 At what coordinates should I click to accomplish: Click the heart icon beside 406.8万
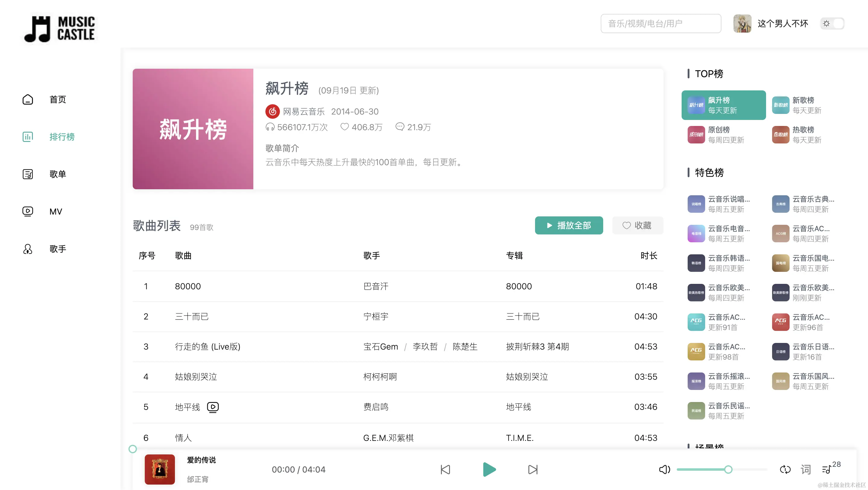pos(344,127)
